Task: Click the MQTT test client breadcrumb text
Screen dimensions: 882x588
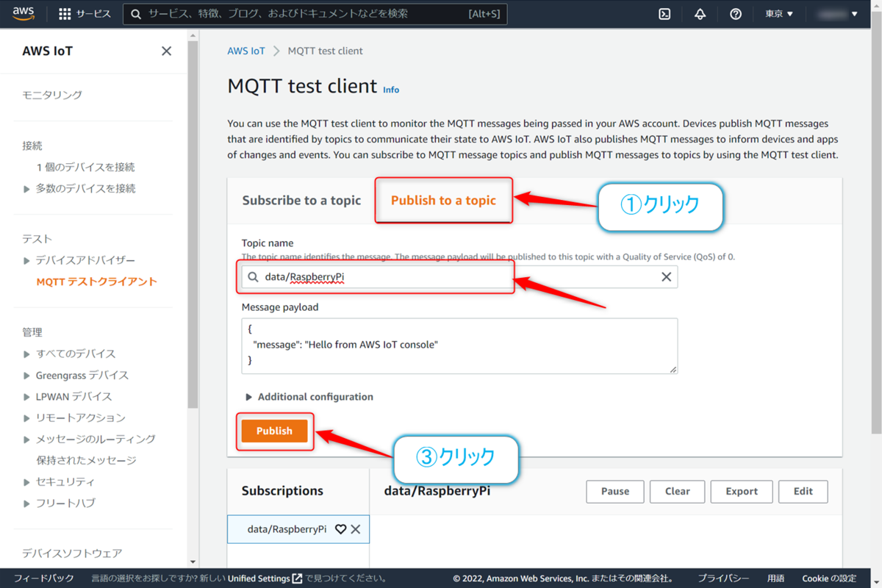Action: pyautogui.click(x=326, y=51)
